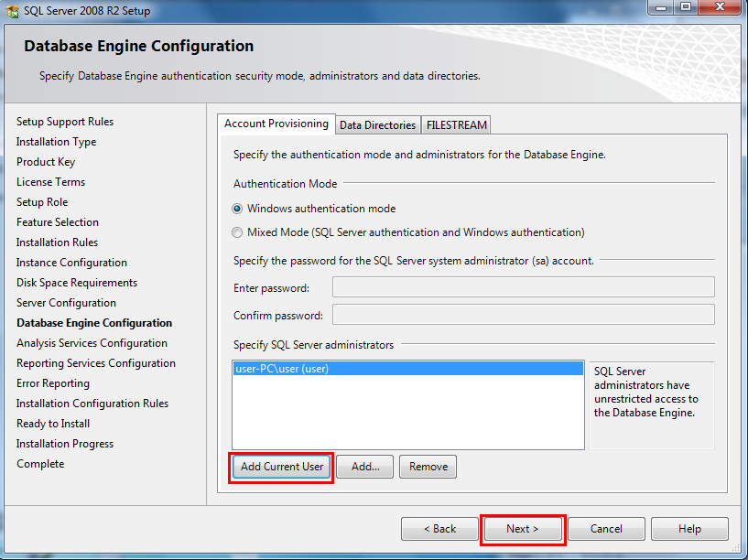Image resolution: width=748 pixels, height=560 pixels.
Task: Click Installation Rules step
Action: pos(57,242)
